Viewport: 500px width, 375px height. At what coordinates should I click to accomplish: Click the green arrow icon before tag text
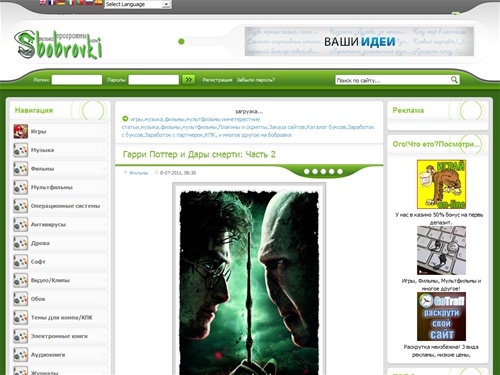pyautogui.click(x=125, y=119)
